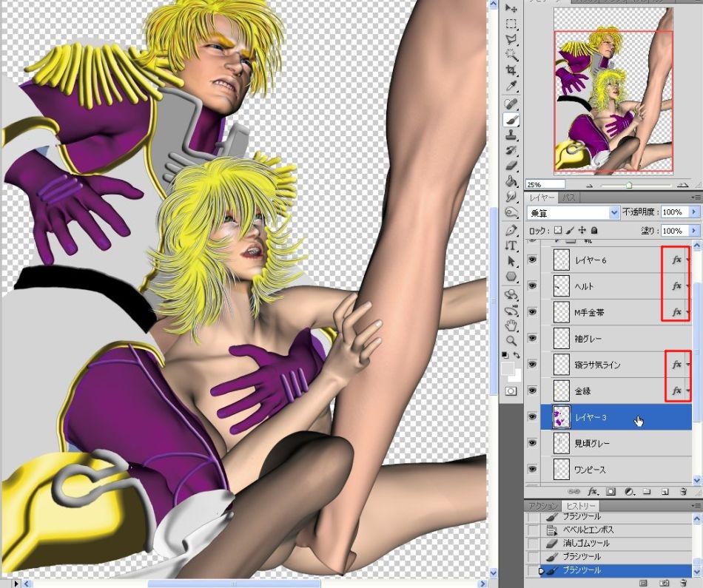Image resolution: width=703 pixels, height=588 pixels.
Task: Select the Clone Stamp tool
Action: click(x=511, y=135)
